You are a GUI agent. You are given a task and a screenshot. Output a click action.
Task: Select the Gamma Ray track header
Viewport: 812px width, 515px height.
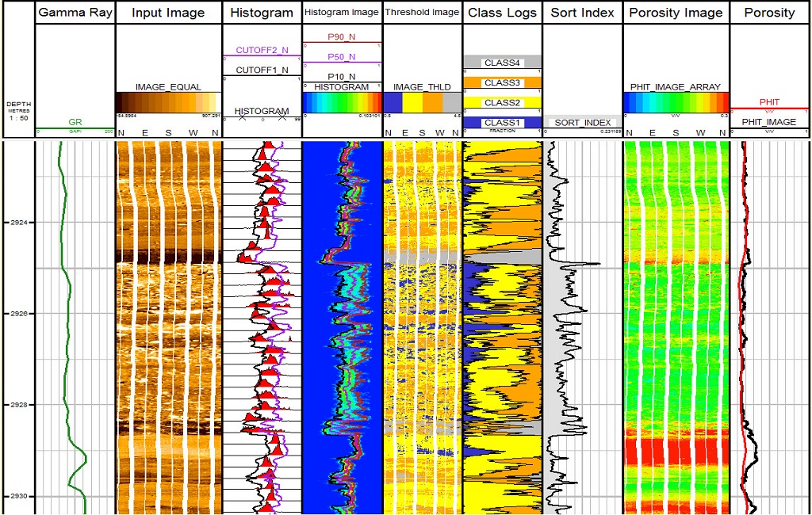pyautogui.click(x=75, y=13)
